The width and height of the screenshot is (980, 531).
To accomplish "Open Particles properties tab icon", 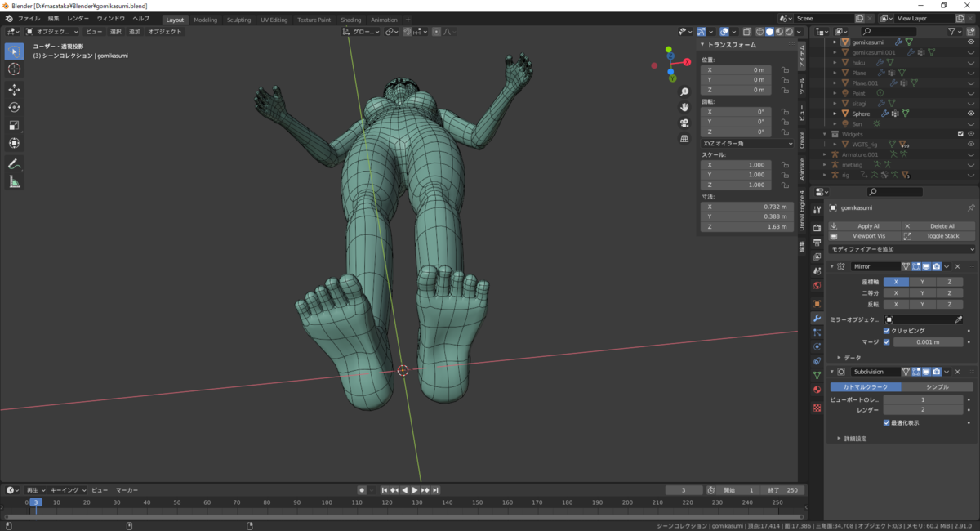I will click(817, 332).
